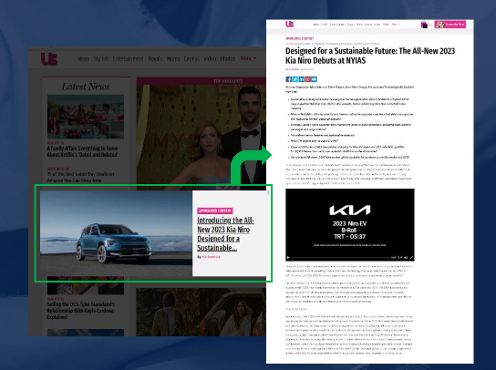496x370 pixels.
Task: Open Photos in the homepage navigation
Action: click(x=228, y=59)
